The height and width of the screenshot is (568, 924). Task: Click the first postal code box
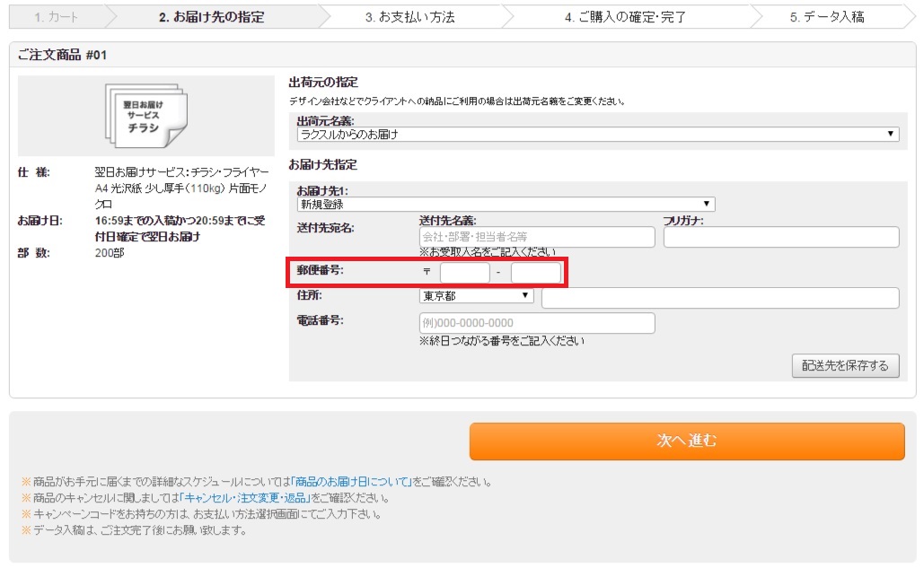coord(464,273)
